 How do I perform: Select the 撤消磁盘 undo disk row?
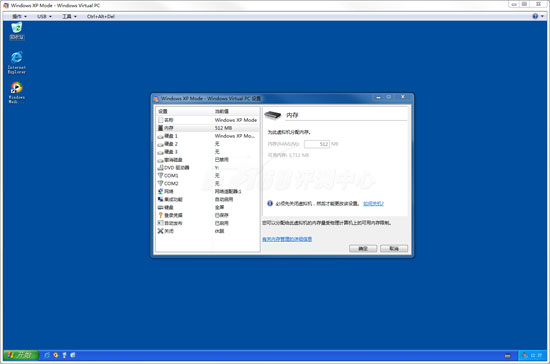(207, 160)
